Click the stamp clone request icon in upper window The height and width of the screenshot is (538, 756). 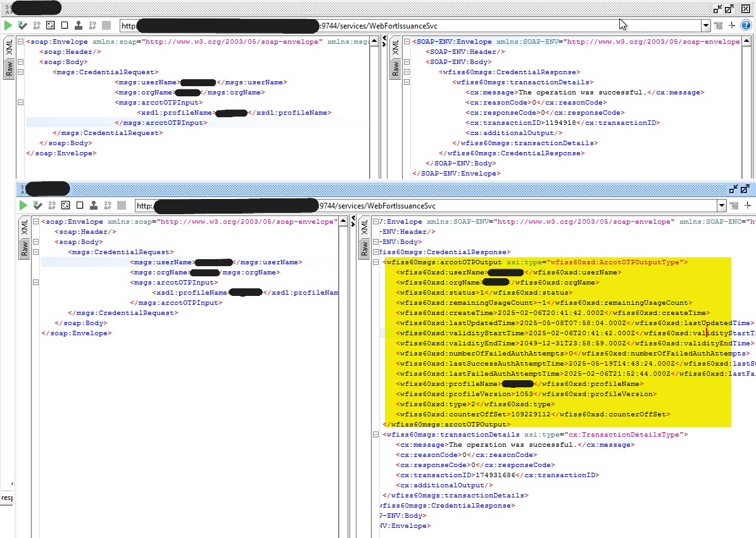(x=79, y=25)
